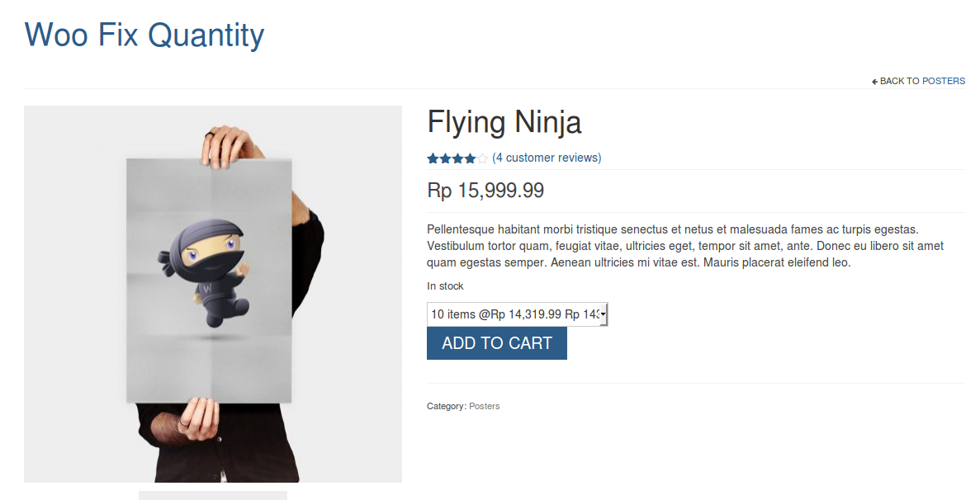This screenshot has height=500, width=980.
Task: Select the gallery thumbnail below the product image
Action: [212, 496]
